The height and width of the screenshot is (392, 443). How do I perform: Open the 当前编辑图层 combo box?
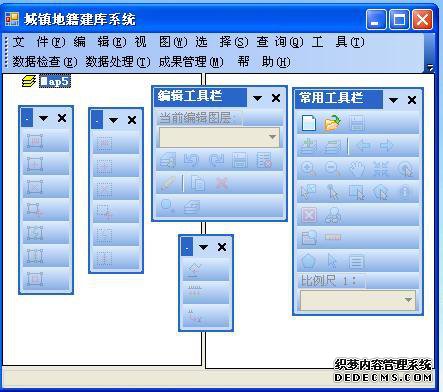click(219, 137)
